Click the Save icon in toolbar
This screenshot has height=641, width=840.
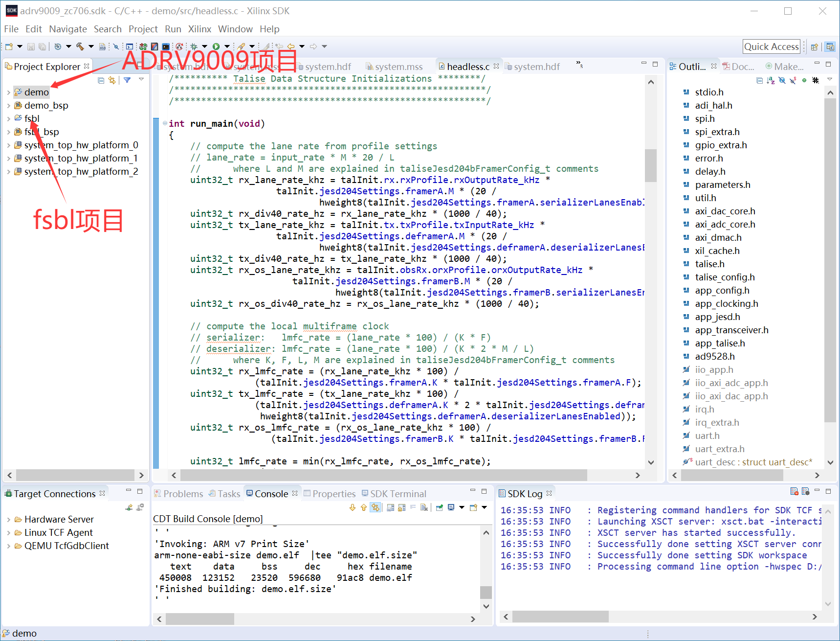[31, 46]
